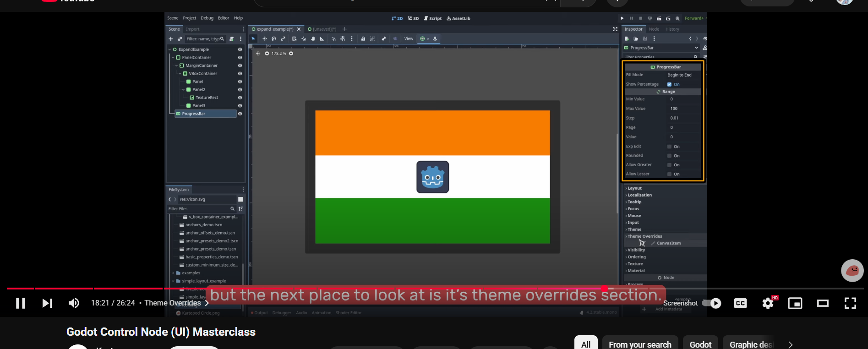Hide the ProgressBar node visibility
This screenshot has width=868, height=349.
(x=240, y=114)
